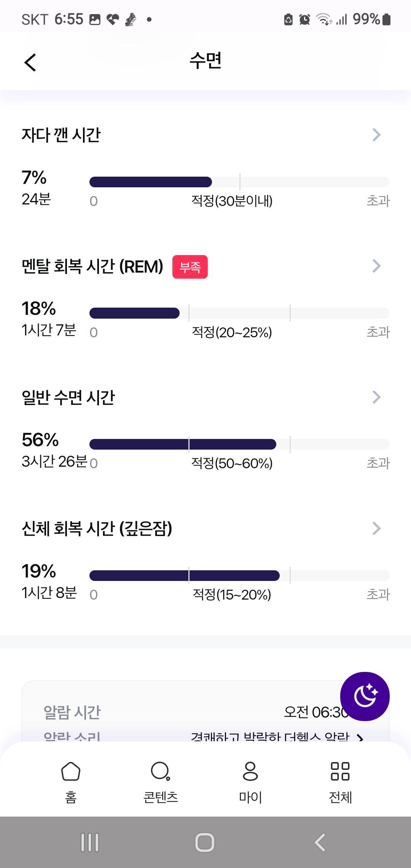Select the 신체 회복 시간 (깊은잠) heading
Screen dimensions: 411x868
(97, 528)
